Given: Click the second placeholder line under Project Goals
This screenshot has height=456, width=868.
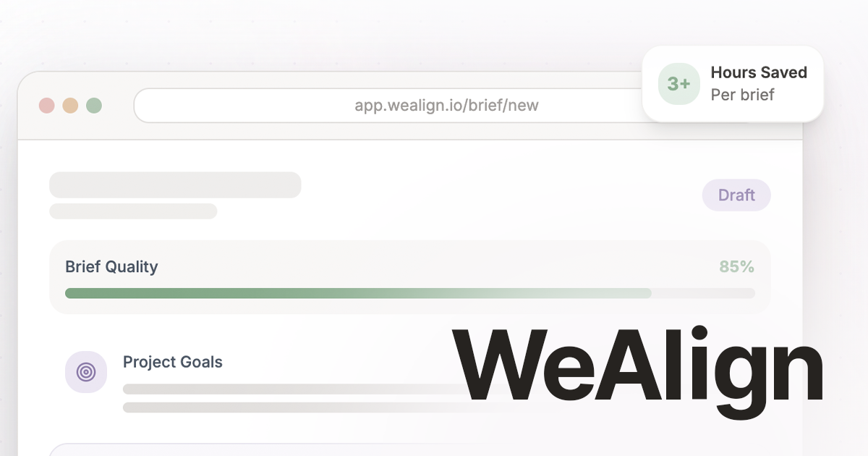Looking at the screenshot, I should click(289, 408).
